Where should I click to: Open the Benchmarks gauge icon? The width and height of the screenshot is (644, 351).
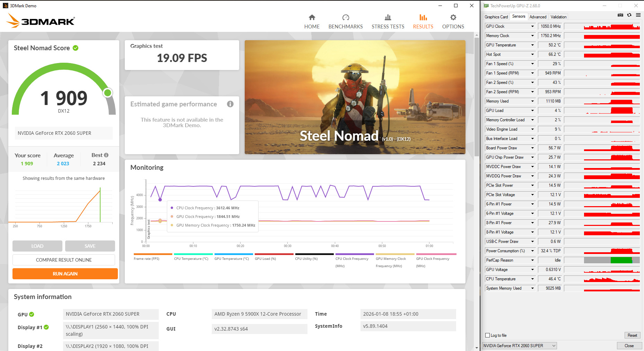tap(346, 17)
